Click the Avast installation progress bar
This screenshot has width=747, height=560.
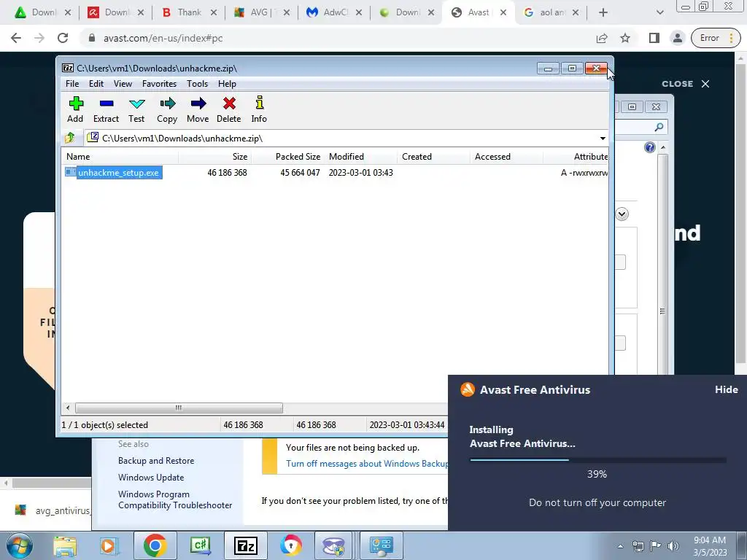(597, 460)
